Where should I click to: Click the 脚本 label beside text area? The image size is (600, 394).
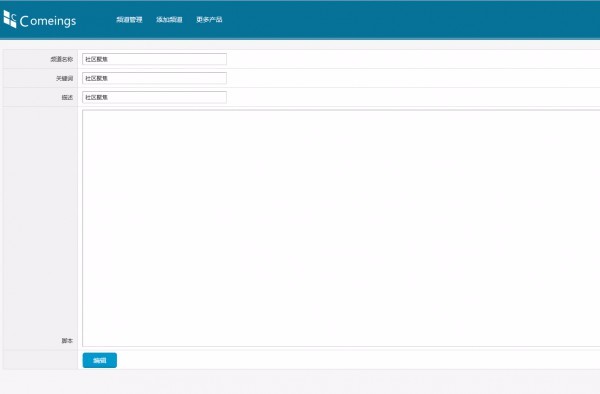coord(67,341)
